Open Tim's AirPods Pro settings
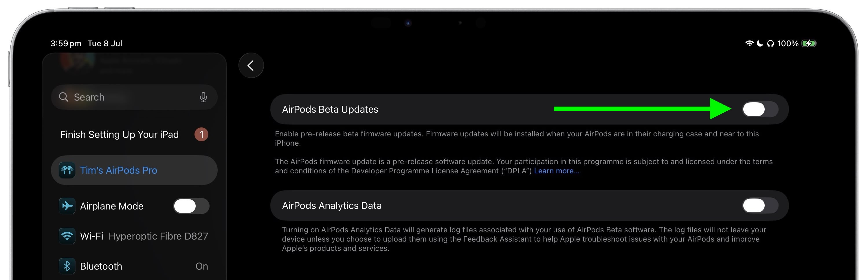The width and height of the screenshot is (868, 280). [134, 170]
